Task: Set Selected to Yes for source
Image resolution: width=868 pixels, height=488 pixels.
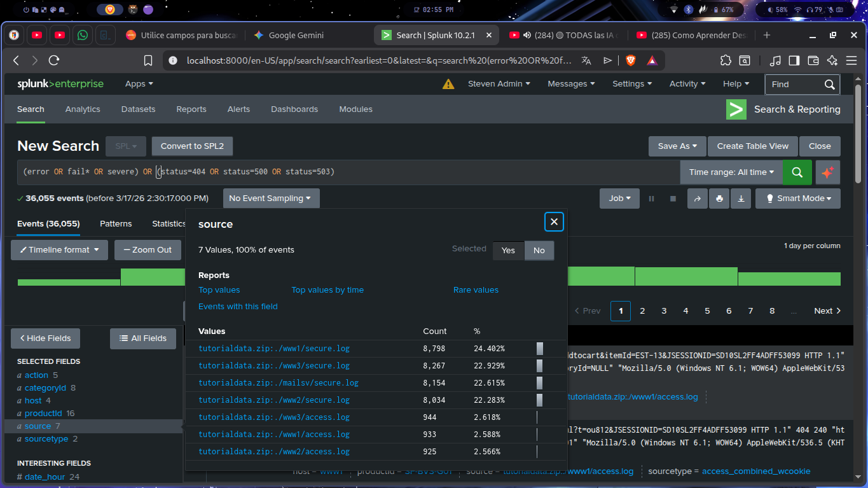Action: click(x=508, y=251)
